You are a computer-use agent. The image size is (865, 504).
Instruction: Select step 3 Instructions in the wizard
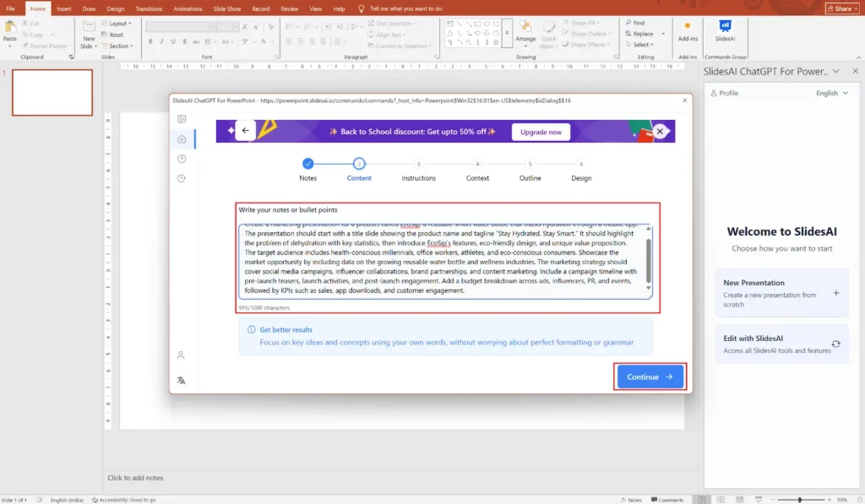point(418,164)
